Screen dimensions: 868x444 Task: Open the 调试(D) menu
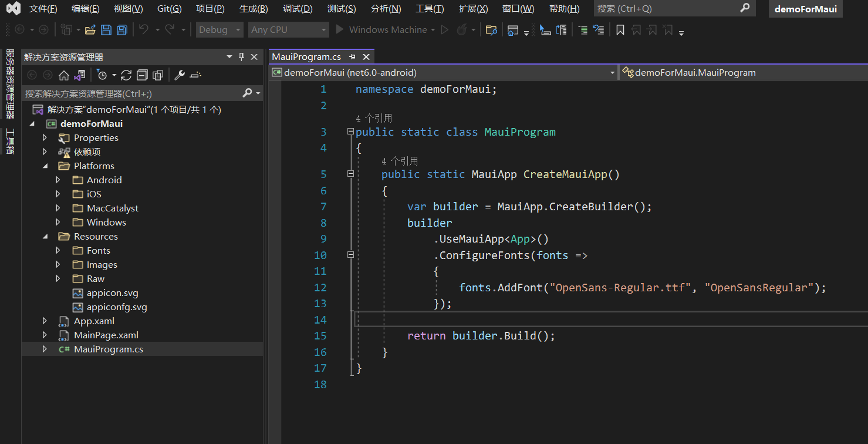298,9
